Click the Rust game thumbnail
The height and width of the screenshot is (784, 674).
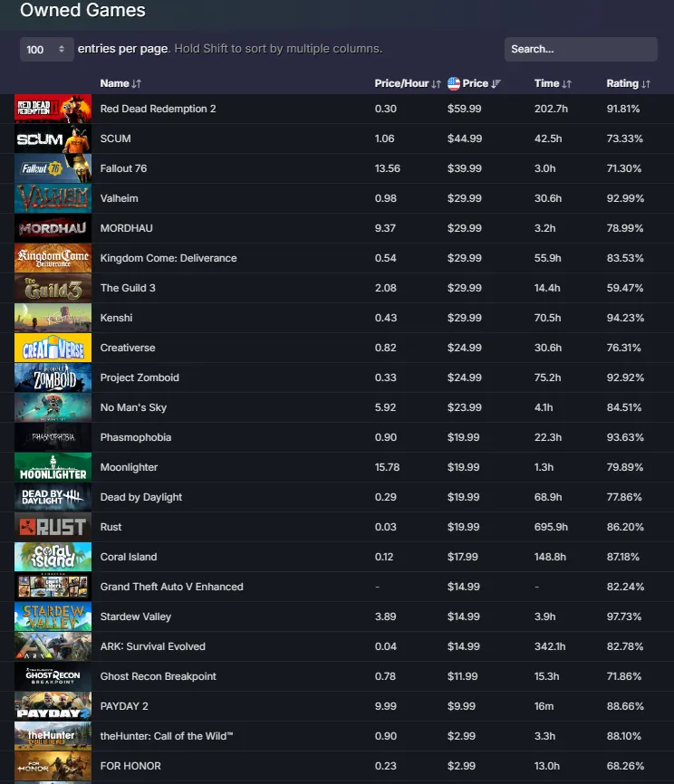coord(53,527)
